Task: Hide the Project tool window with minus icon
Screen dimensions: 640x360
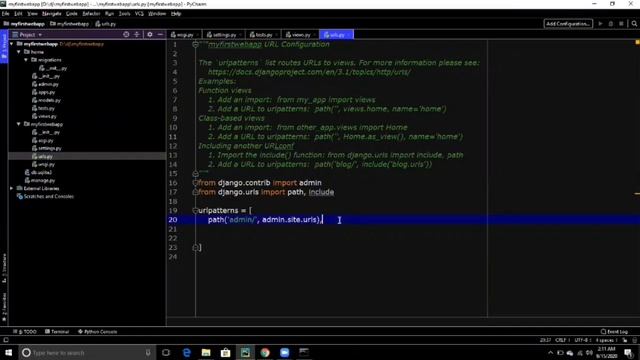Action: 160,35
